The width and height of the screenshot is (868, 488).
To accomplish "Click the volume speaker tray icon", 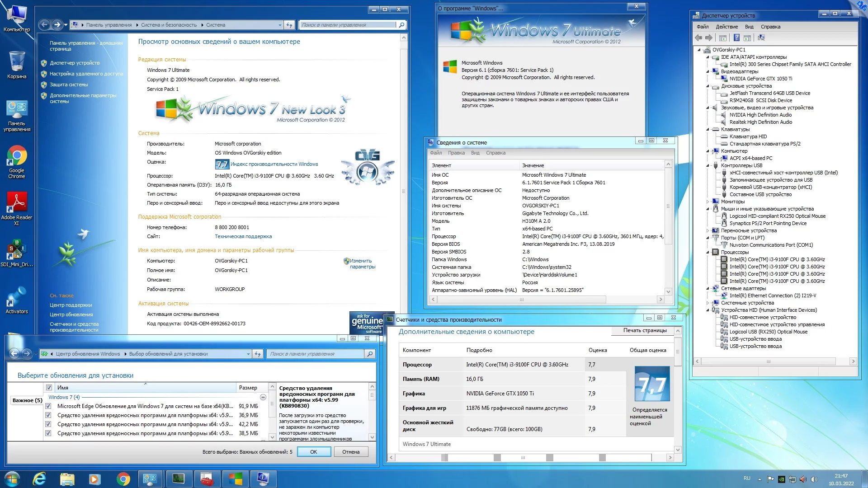I will point(814,479).
